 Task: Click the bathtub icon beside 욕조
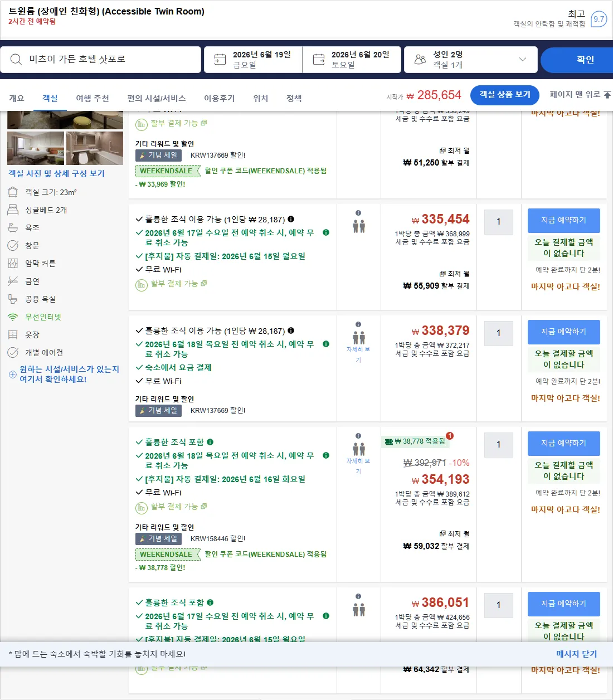[13, 228]
